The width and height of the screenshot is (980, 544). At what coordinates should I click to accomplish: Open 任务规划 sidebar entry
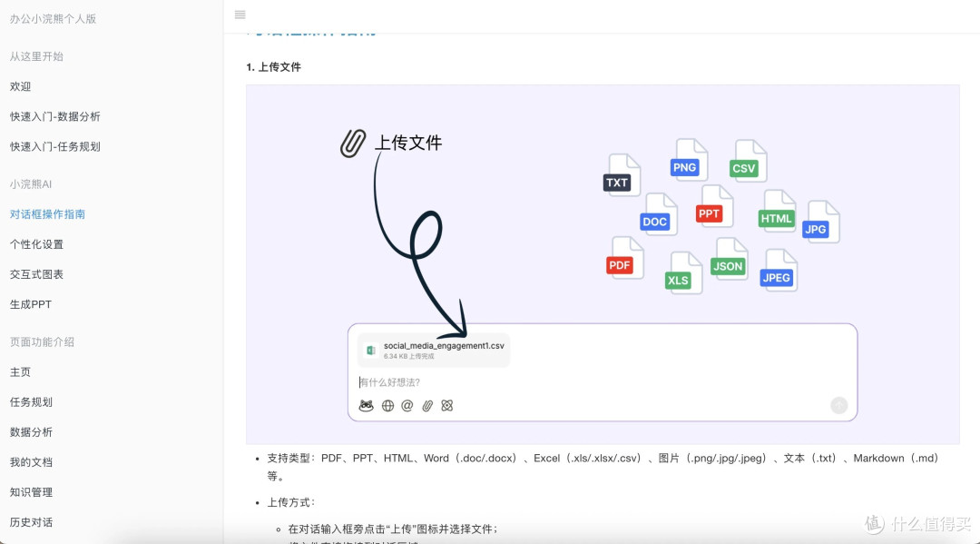[x=31, y=401]
